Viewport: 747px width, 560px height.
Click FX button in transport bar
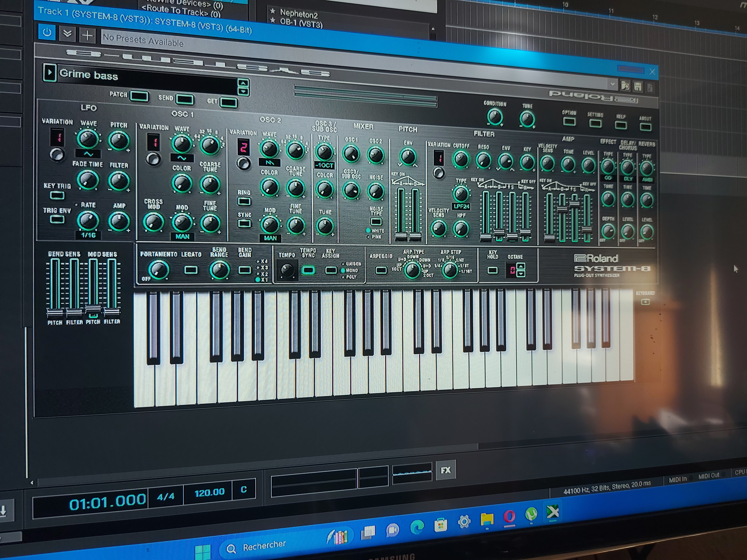coord(445,470)
